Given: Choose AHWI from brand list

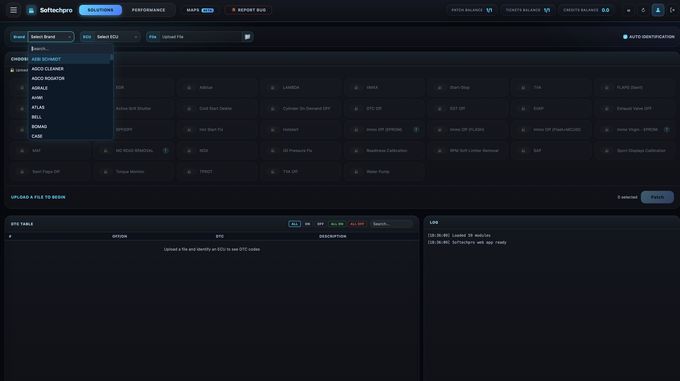Looking at the screenshot, I should (x=69, y=98).
